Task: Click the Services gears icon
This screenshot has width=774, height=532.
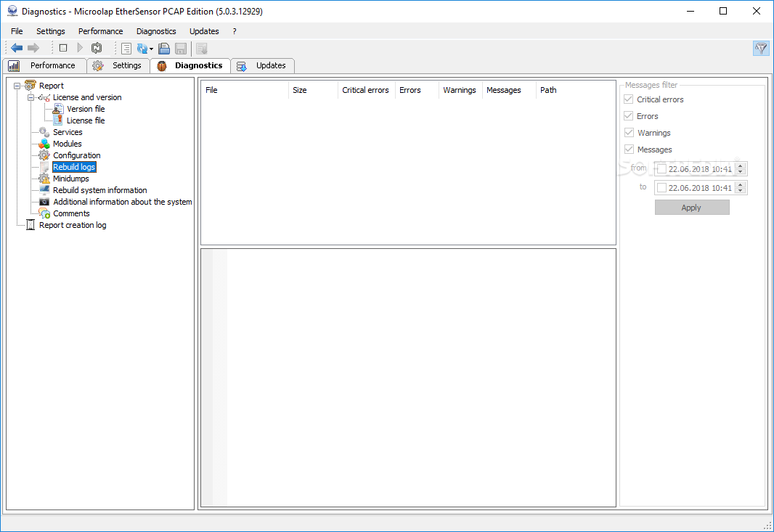Action: click(44, 132)
